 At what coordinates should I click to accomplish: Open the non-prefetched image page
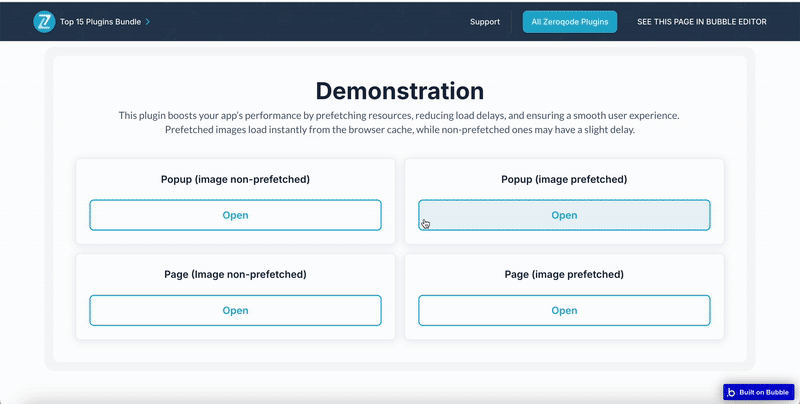[x=235, y=310]
